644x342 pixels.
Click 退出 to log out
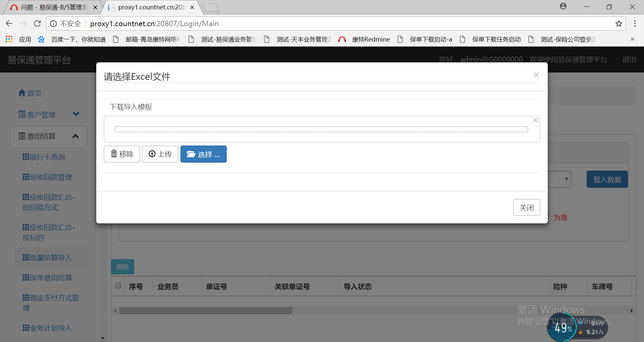pyautogui.click(x=629, y=60)
